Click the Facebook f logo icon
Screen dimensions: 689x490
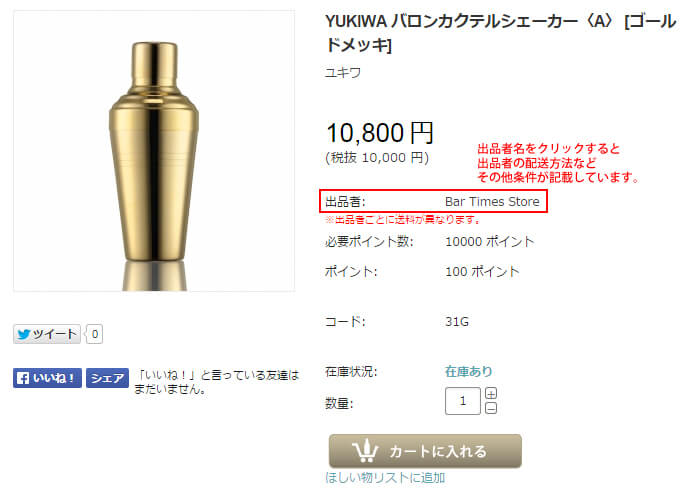coord(23,378)
